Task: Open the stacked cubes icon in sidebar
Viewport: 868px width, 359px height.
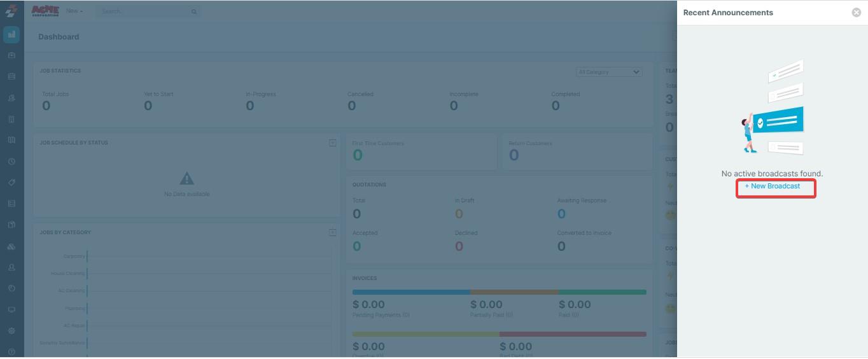Action: point(11,246)
